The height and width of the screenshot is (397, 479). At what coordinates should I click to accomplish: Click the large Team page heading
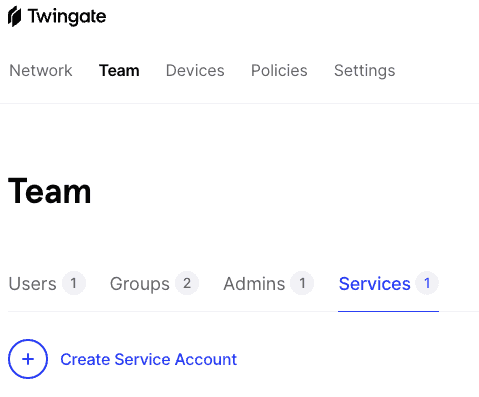coord(49,191)
